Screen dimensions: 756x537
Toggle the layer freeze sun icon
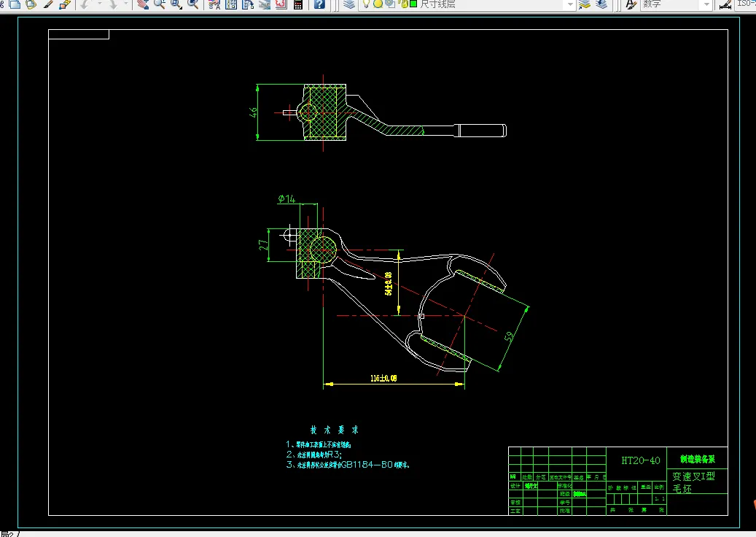pos(378,4)
